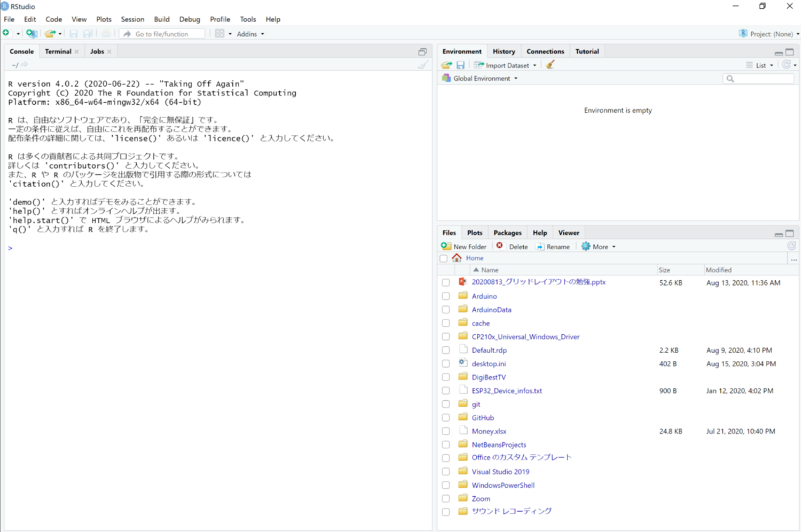Refresh the Environment pane

[786, 65]
